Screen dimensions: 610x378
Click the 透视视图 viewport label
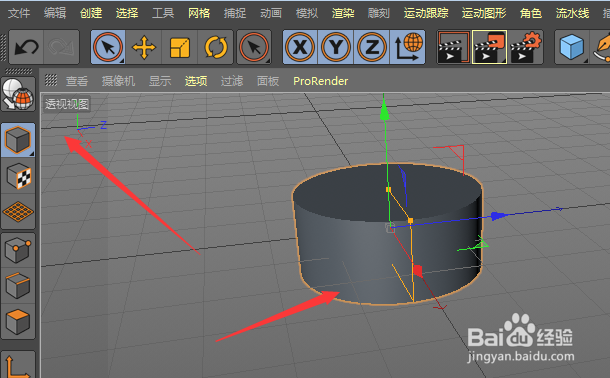pyautogui.click(x=67, y=104)
